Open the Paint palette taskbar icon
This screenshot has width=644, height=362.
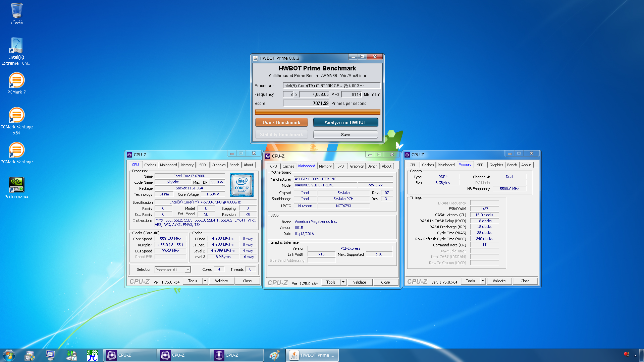274,355
